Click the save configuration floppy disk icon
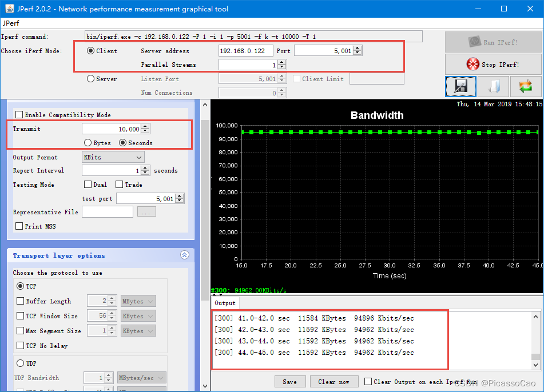Viewport: 544px width, 392px height. [x=460, y=86]
